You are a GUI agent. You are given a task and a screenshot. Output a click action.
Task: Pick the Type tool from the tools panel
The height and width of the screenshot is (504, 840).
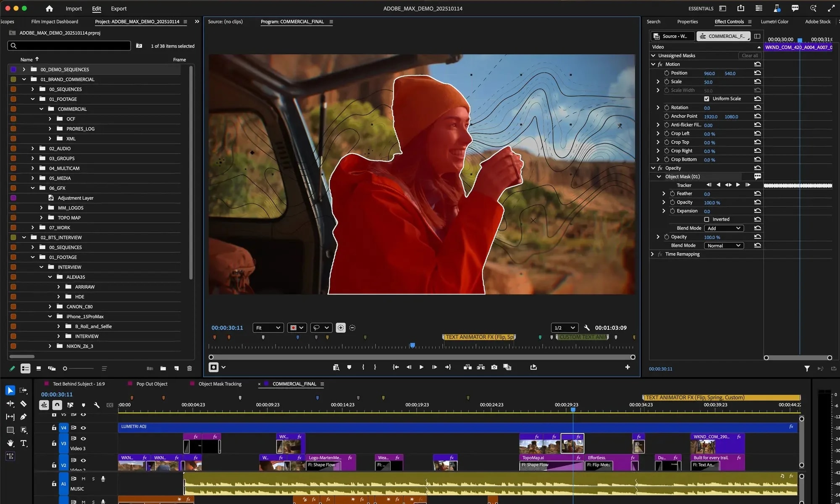pos(24,443)
